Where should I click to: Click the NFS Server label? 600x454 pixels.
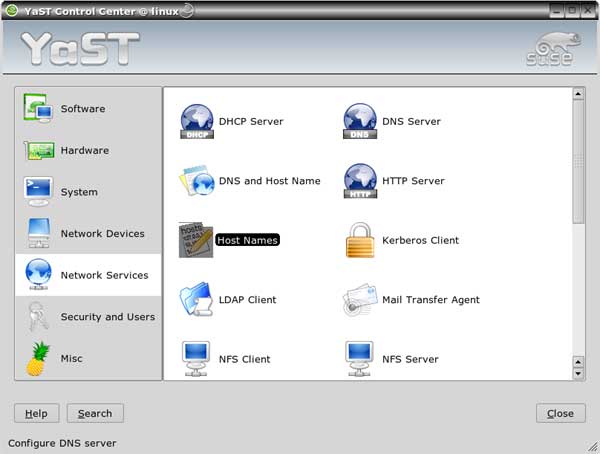pyautogui.click(x=410, y=359)
